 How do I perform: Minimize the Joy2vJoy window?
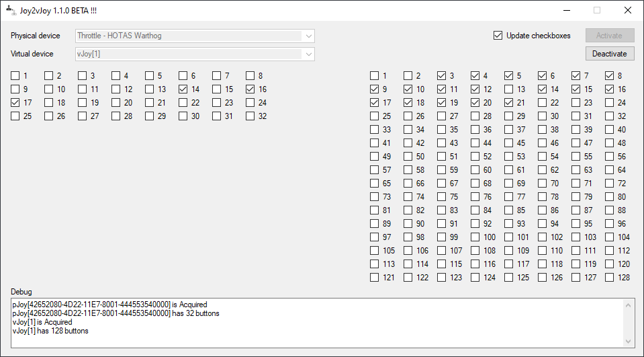[565, 10]
